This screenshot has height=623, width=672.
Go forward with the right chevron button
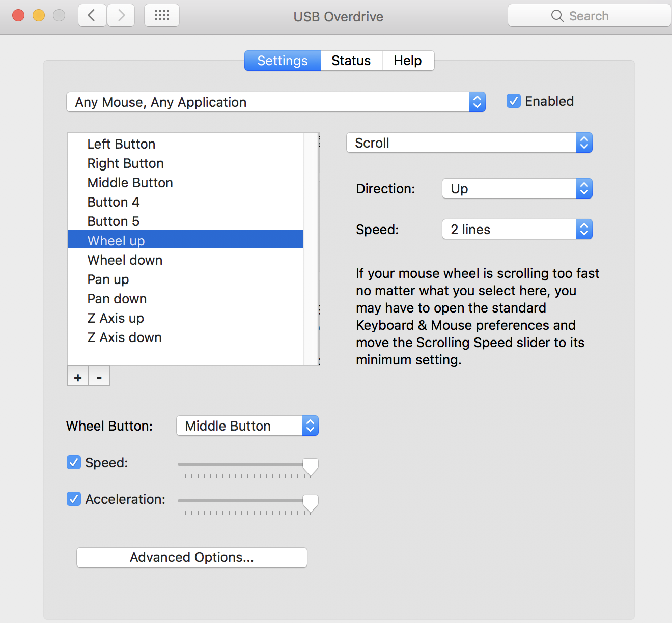tap(121, 16)
